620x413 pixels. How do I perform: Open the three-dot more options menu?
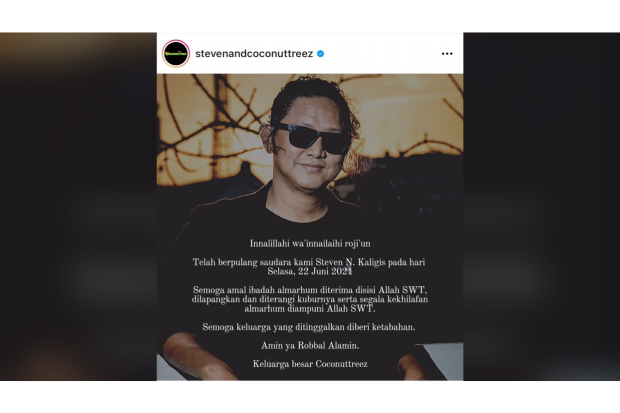447,54
